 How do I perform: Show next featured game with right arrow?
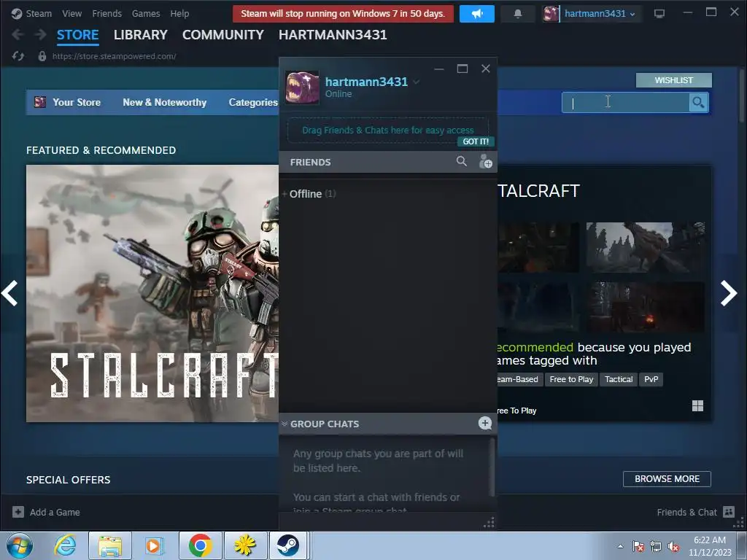pyautogui.click(x=729, y=293)
